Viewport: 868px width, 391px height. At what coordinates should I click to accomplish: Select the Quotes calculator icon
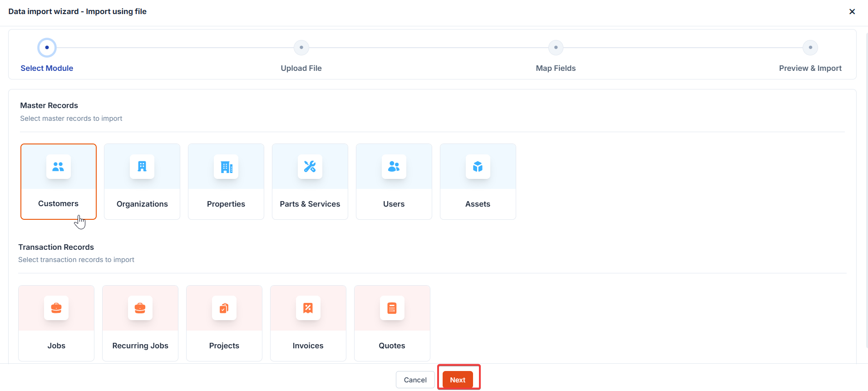pyautogui.click(x=392, y=308)
